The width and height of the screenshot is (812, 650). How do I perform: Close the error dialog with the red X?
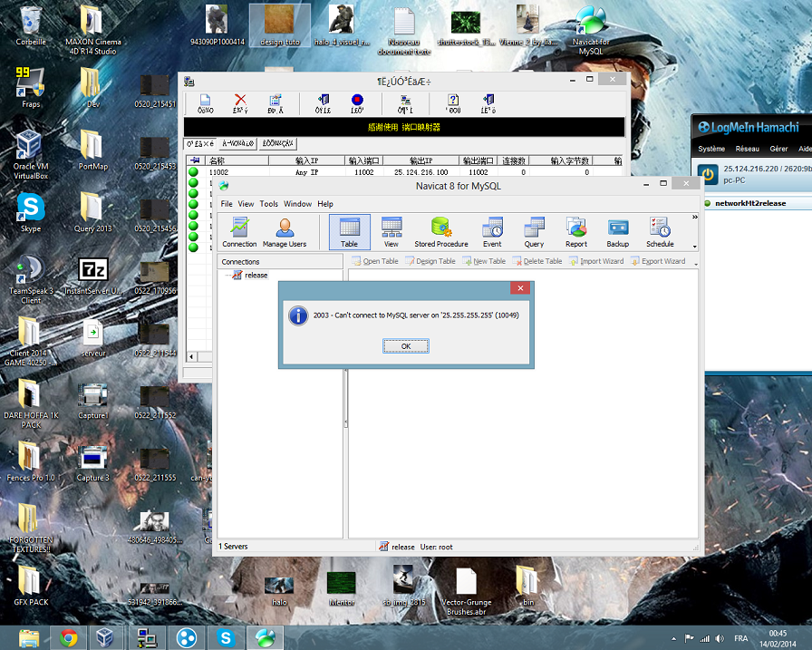[520, 288]
